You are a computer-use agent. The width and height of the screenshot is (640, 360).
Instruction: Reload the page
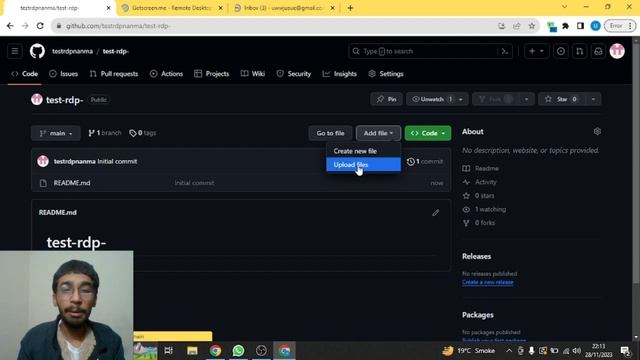pos(40,26)
